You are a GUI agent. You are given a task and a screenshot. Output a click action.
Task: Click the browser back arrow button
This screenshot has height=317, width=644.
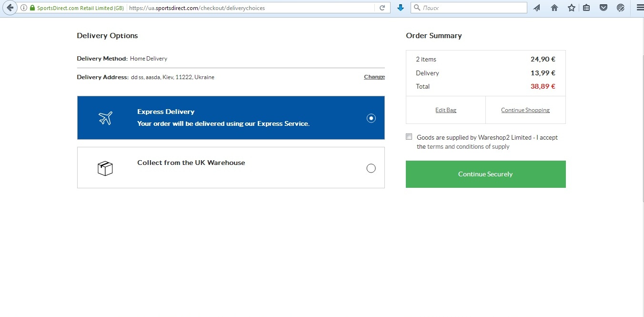10,8
